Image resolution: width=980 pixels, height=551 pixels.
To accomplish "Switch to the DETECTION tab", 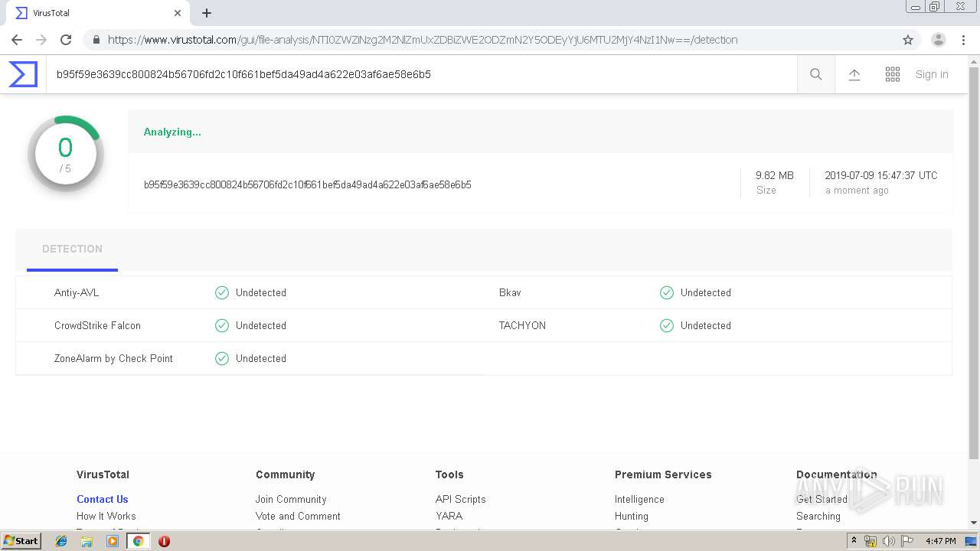I will point(72,249).
